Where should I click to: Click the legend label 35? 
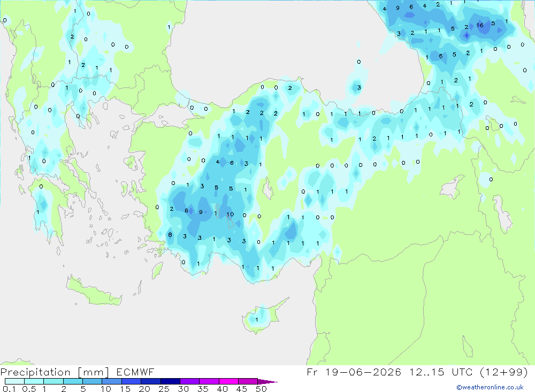pos(203,389)
